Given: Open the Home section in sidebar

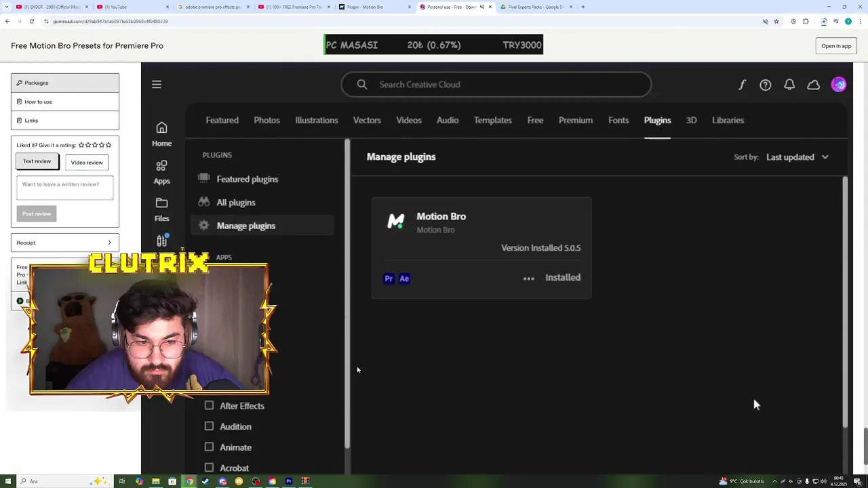Looking at the screenshot, I should click(161, 134).
